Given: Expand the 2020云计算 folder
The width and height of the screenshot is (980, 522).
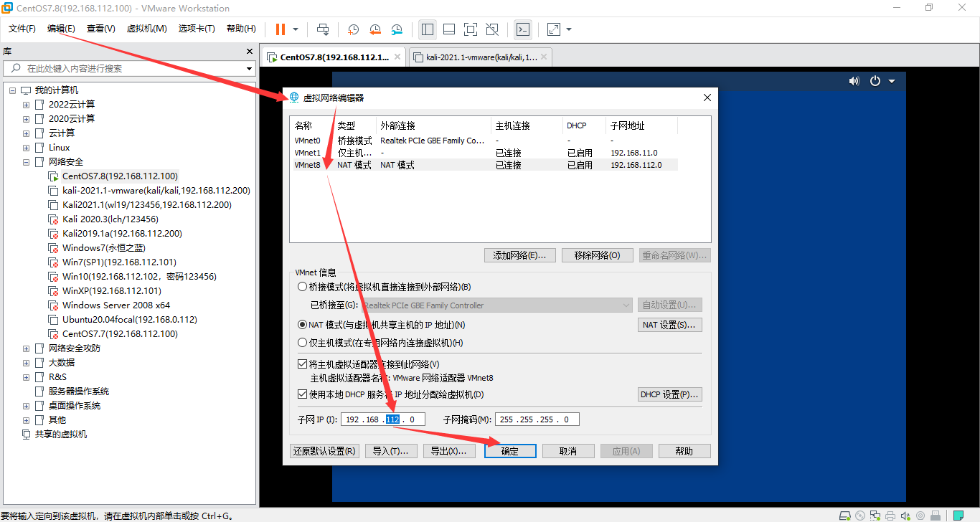Looking at the screenshot, I should click(x=27, y=119).
